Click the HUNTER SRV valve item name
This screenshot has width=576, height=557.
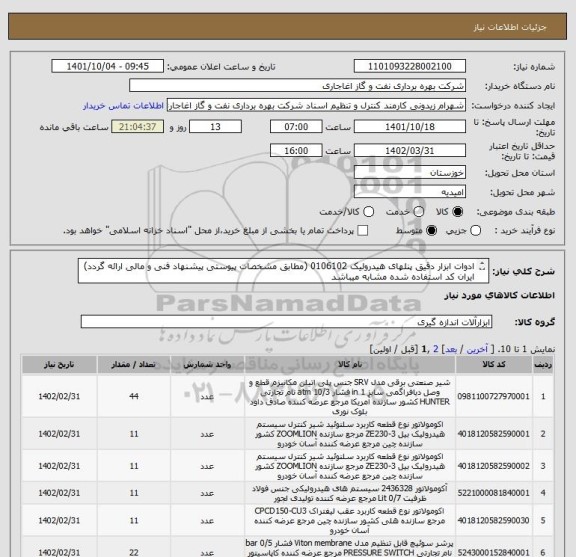tap(349, 397)
